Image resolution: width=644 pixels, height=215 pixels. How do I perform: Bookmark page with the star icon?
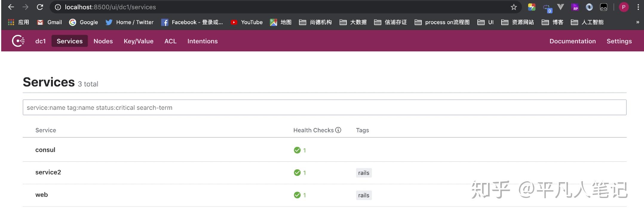pos(513,7)
